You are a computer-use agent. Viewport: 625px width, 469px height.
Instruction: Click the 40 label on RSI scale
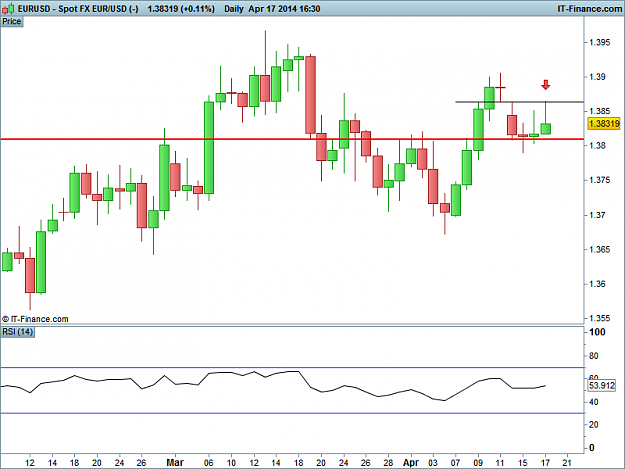(x=594, y=402)
